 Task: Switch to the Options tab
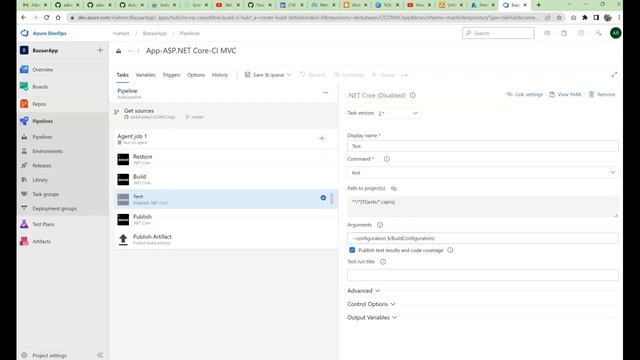point(196,75)
